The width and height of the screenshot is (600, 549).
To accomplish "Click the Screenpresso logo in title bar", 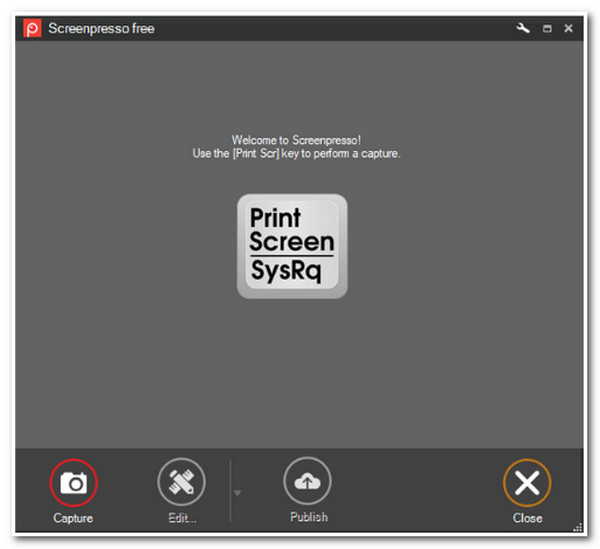I will pyautogui.click(x=32, y=28).
